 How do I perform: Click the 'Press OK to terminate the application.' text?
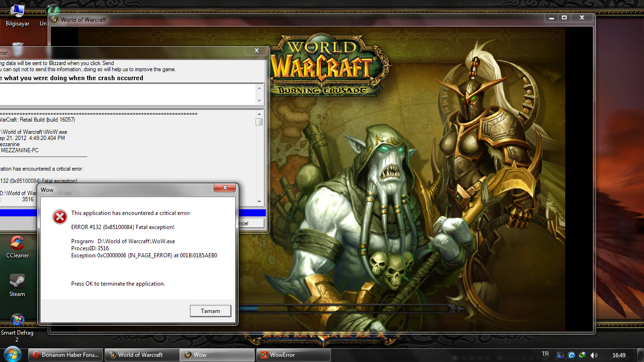pyautogui.click(x=118, y=284)
